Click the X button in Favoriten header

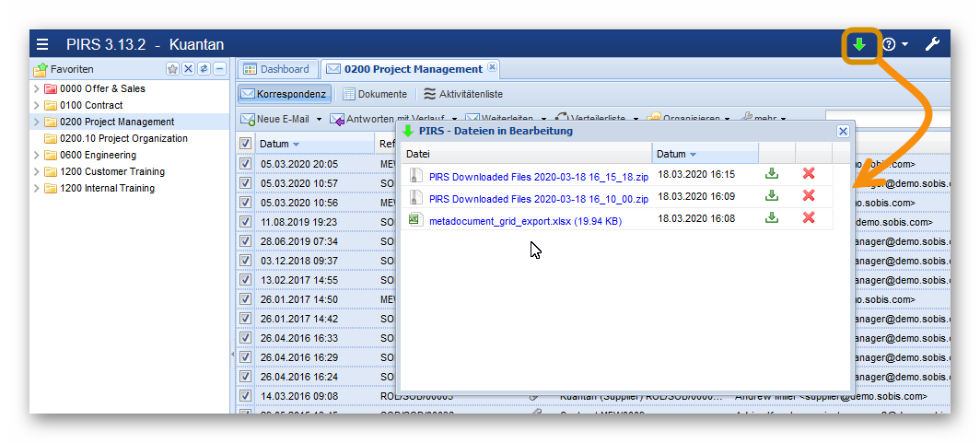[188, 69]
